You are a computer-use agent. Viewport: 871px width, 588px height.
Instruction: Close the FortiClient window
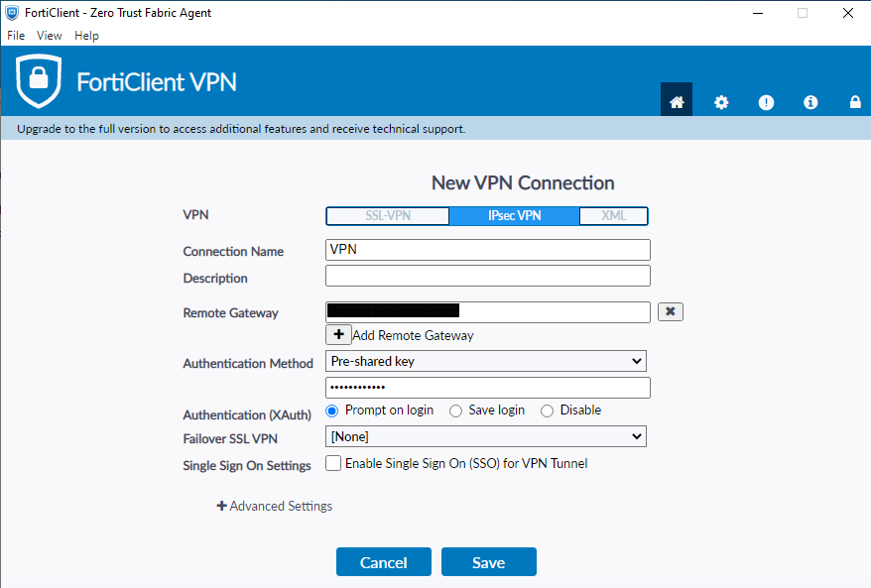(847, 13)
